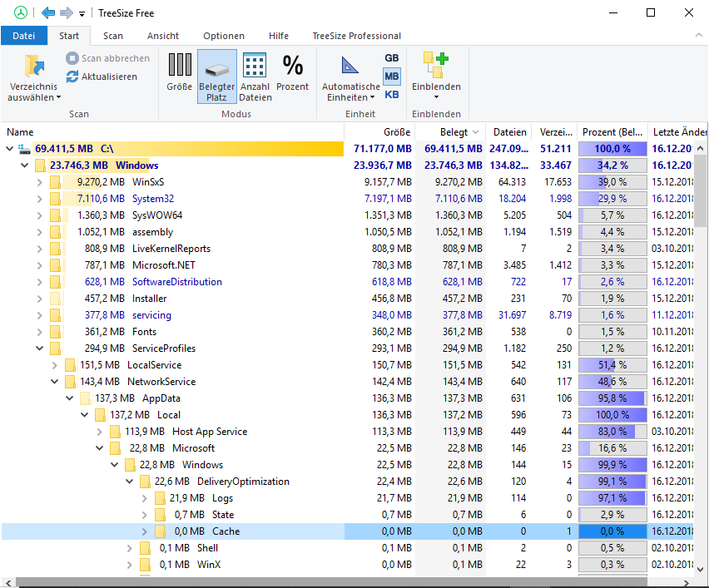Click the Aktualisieren refresh icon
Image resolution: width=709 pixels, height=588 pixels.
pos(72,77)
